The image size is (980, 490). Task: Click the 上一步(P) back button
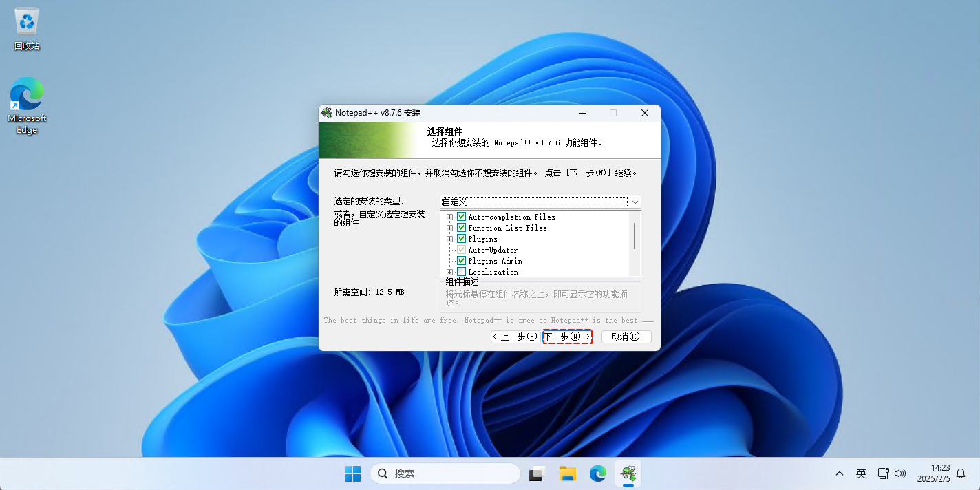pyautogui.click(x=514, y=337)
